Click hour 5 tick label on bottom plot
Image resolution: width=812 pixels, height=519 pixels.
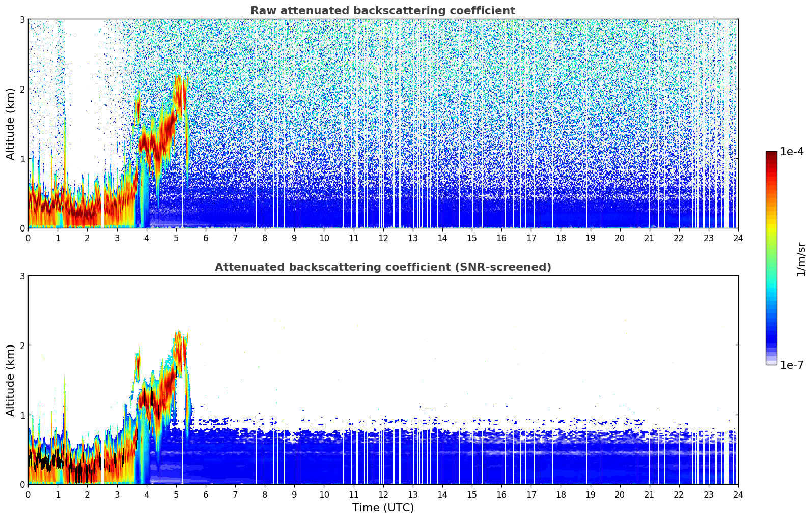[176, 495]
